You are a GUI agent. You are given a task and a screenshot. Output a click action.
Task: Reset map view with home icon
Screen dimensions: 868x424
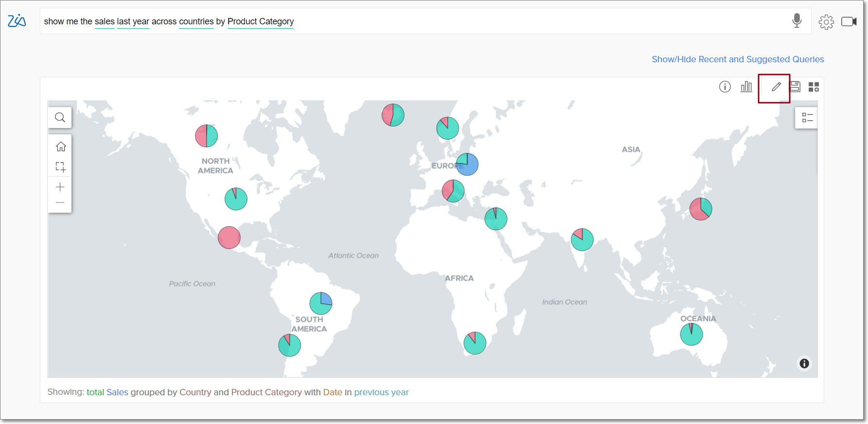pyautogui.click(x=60, y=147)
